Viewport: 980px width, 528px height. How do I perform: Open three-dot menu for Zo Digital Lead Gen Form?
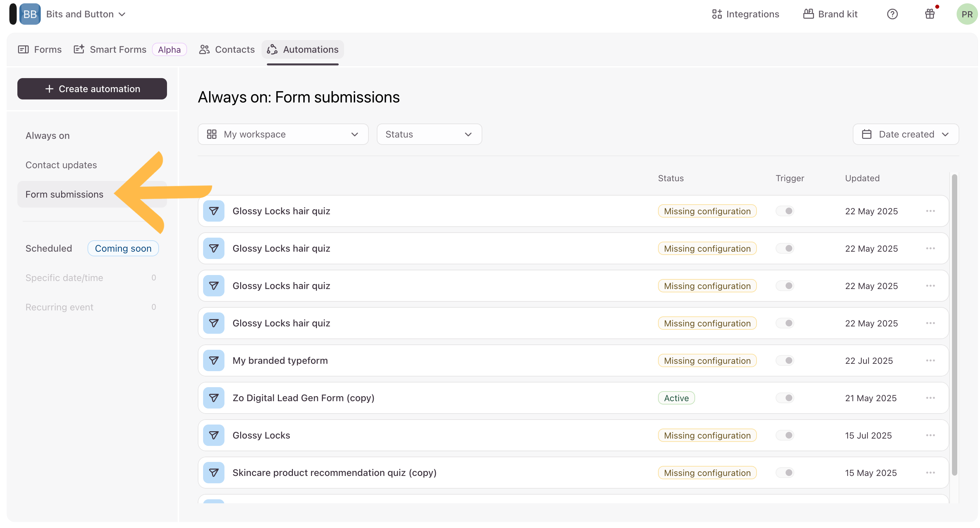tap(930, 398)
